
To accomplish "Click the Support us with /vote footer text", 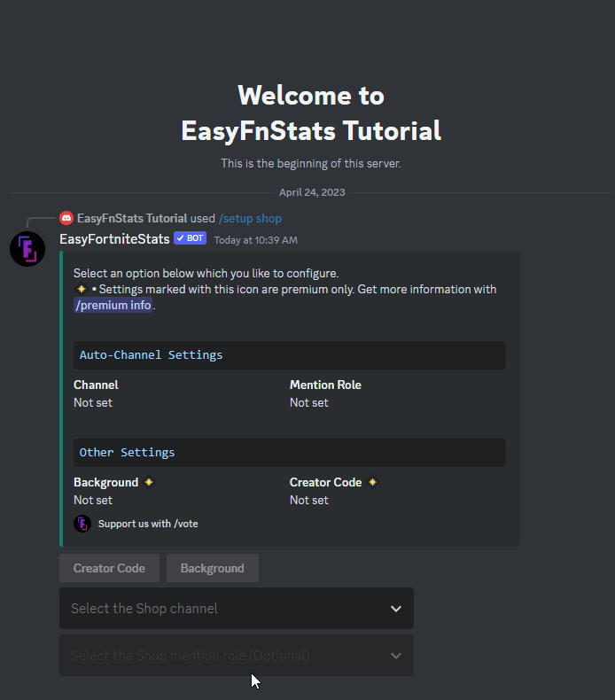I will (x=148, y=524).
